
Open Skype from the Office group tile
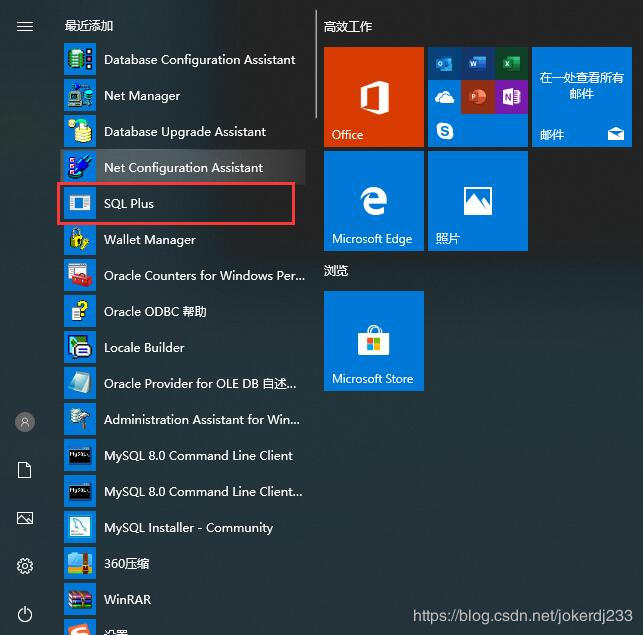[445, 131]
